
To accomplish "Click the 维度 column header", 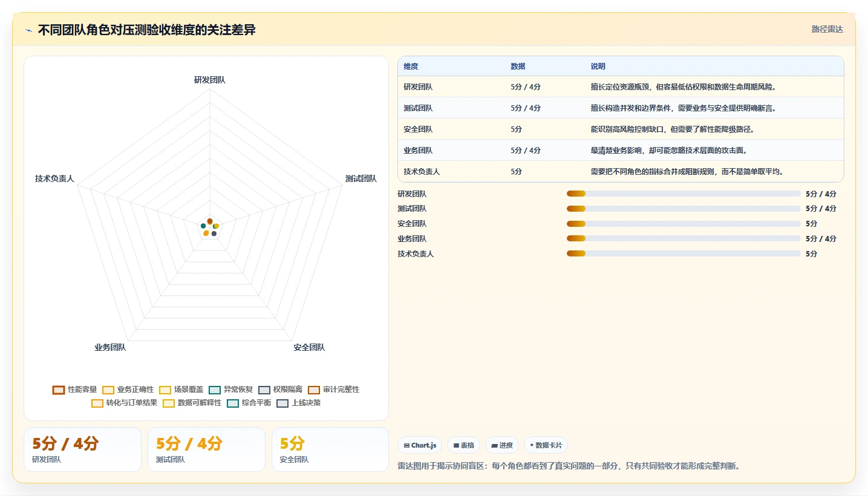I will pyautogui.click(x=411, y=67).
